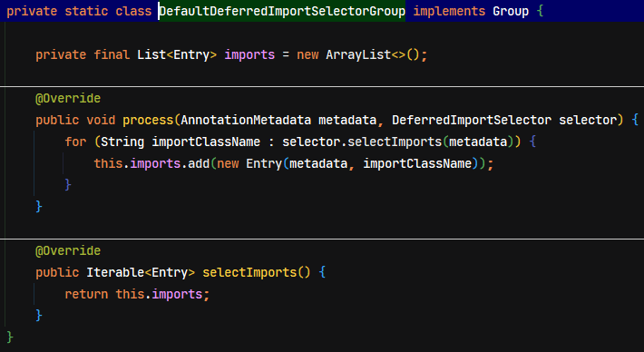
Task: Click the final closing brace of class
Action: [10, 337]
